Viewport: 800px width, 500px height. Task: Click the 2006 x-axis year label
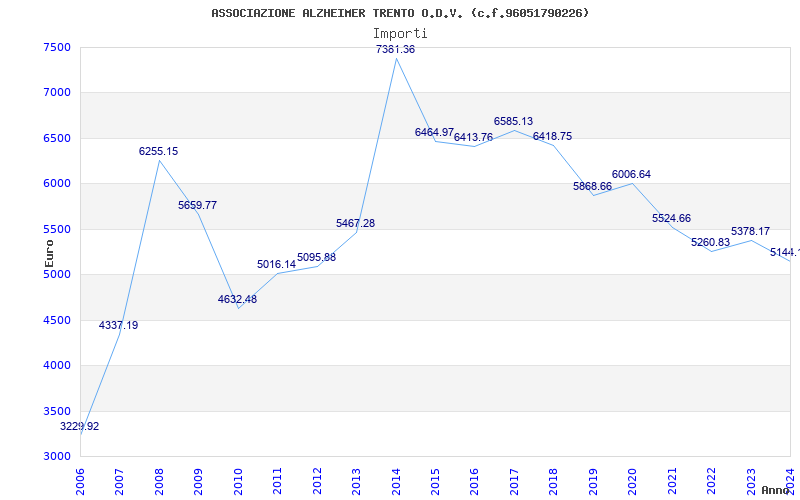pyautogui.click(x=80, y=482)
